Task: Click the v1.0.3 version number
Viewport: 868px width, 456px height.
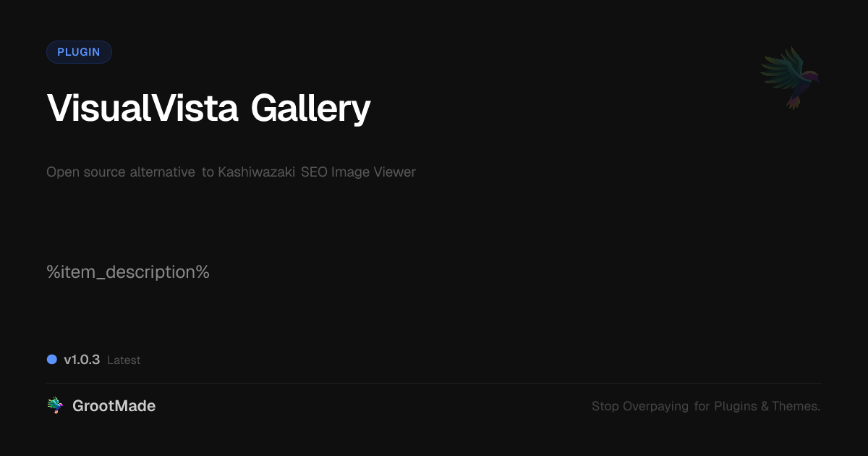Action: click(82, 360)
